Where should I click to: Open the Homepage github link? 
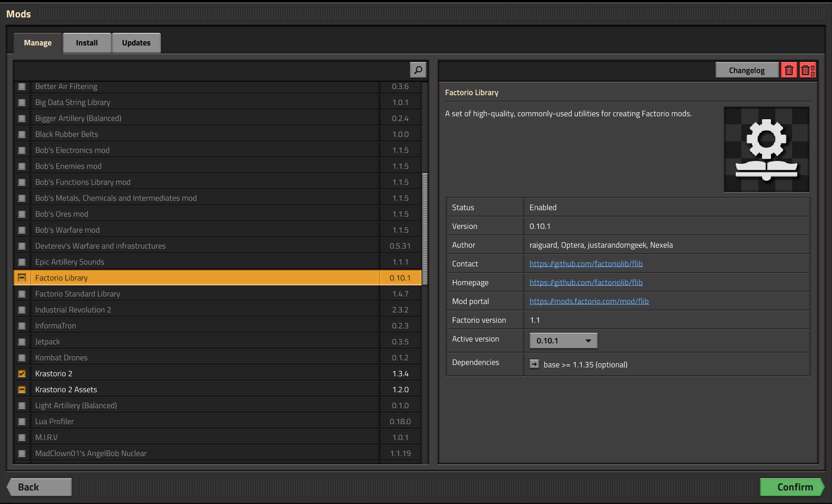coord(586,283)
